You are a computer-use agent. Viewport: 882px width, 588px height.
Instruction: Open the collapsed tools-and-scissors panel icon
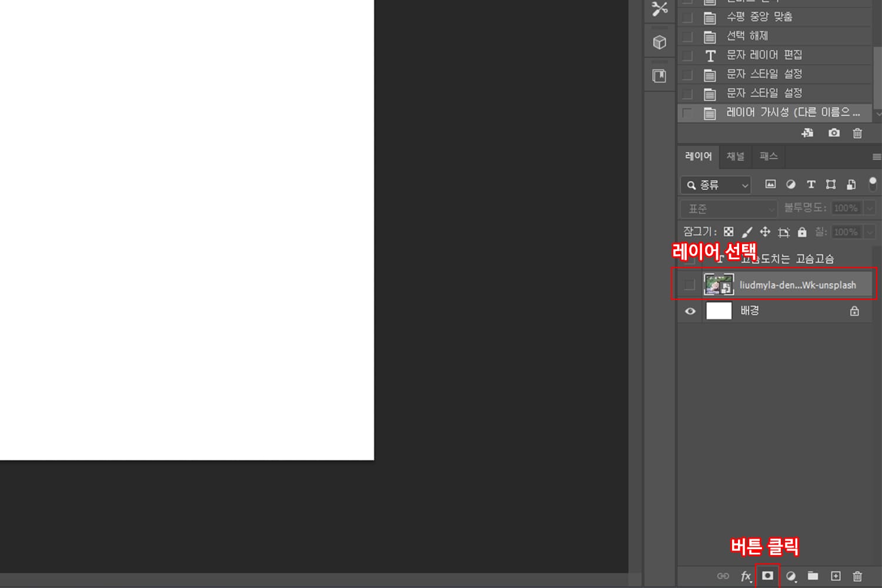point(659,9)
